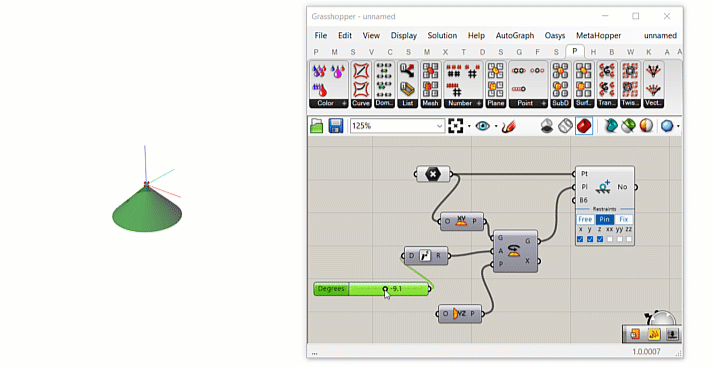
Task: Click the point parameter hexagon component
Action: pos(433,174)
